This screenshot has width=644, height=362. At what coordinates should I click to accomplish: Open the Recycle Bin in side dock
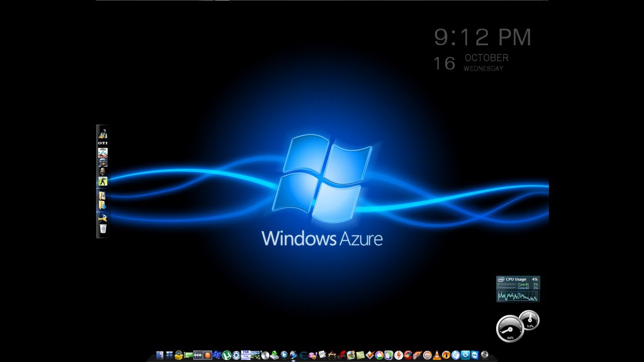tap(103, 229)
